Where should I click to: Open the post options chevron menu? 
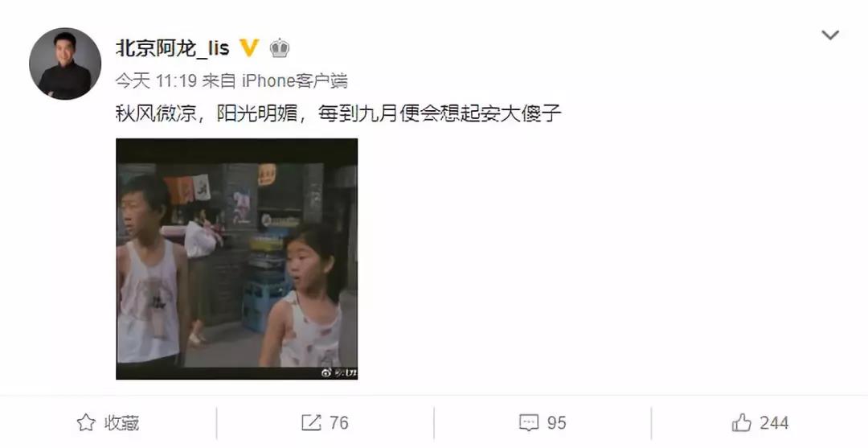click(x=829, y=35)
